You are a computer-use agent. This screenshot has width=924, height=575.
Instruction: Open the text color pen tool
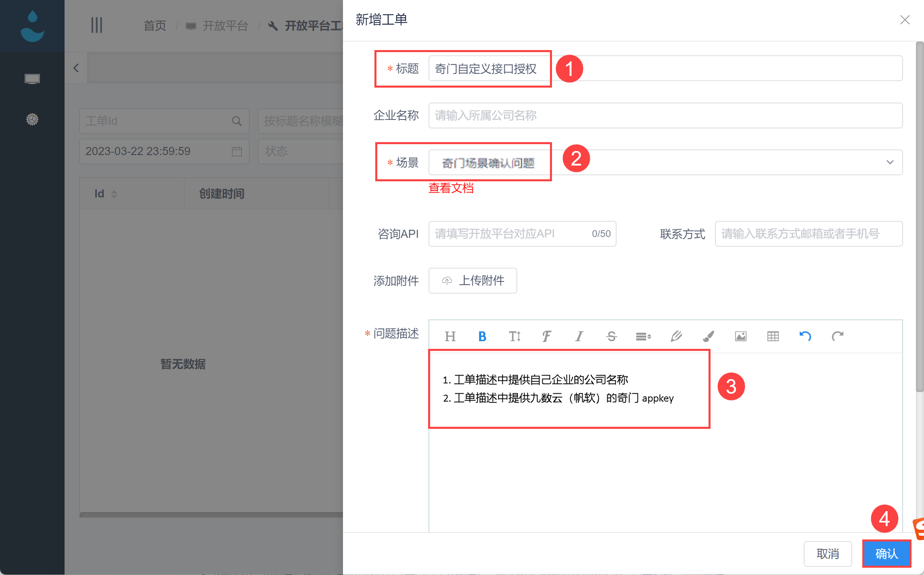point(676,336)
